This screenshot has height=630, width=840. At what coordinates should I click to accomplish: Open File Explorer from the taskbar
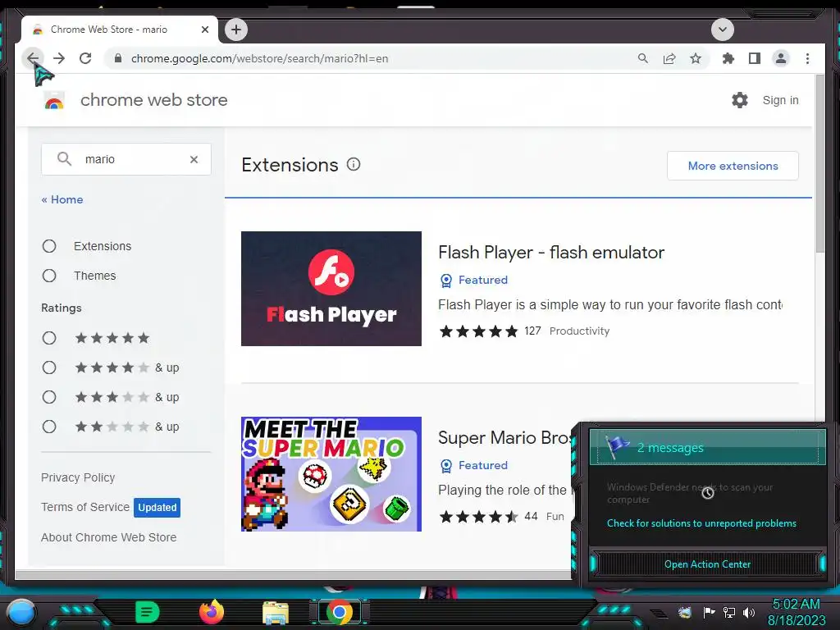(x=276, y=612)
